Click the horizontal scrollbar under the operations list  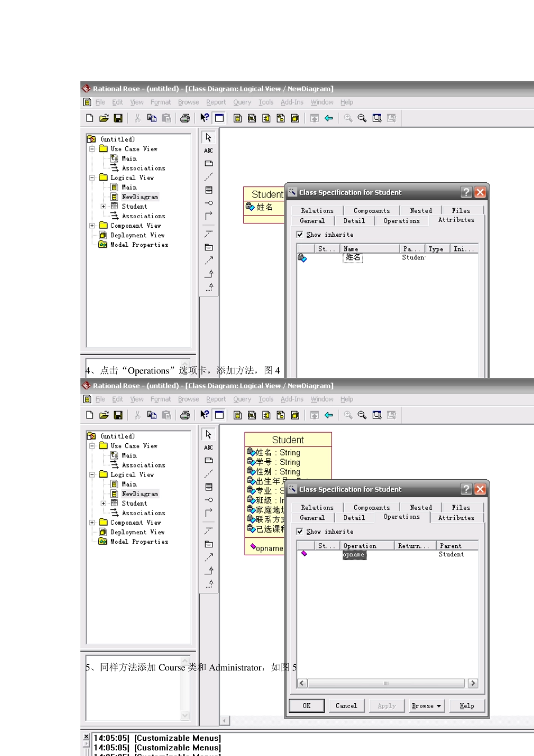[387, 683]
